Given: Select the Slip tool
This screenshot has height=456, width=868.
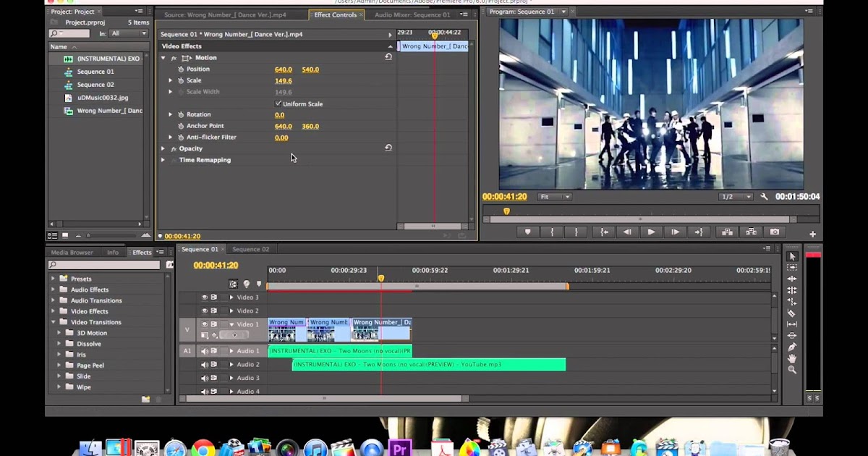Looking at the screenshot, I should click(x=792, y=324).
